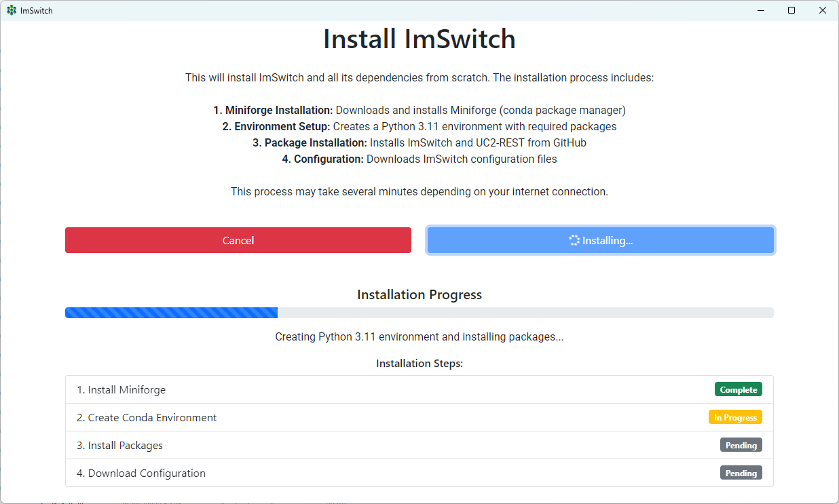The width and height of the screenshot is (839, 504).
Task: Click the spinner icon beside Installing...
Action: coord(574,240)
